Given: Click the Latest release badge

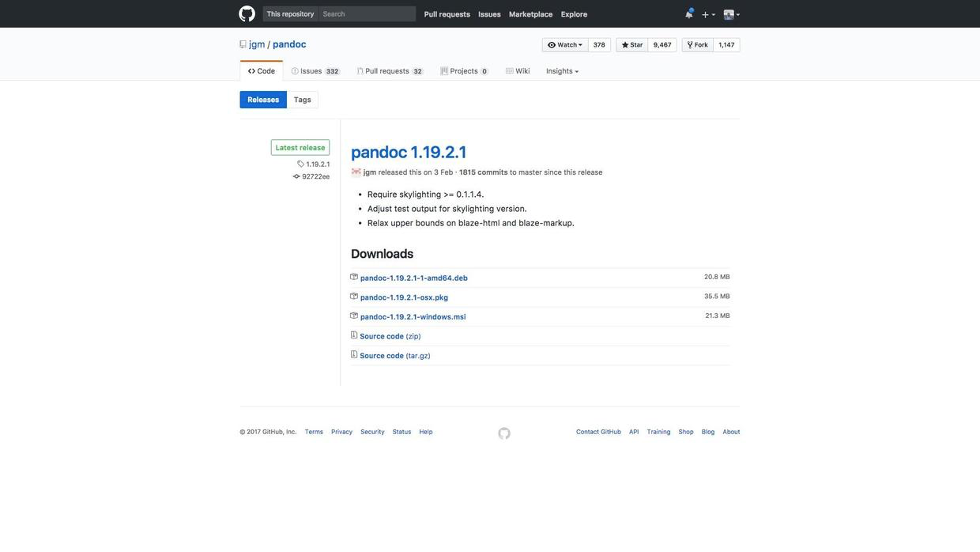Looking at the screenshot, I should pyautogui.click(x=300, y=148).
